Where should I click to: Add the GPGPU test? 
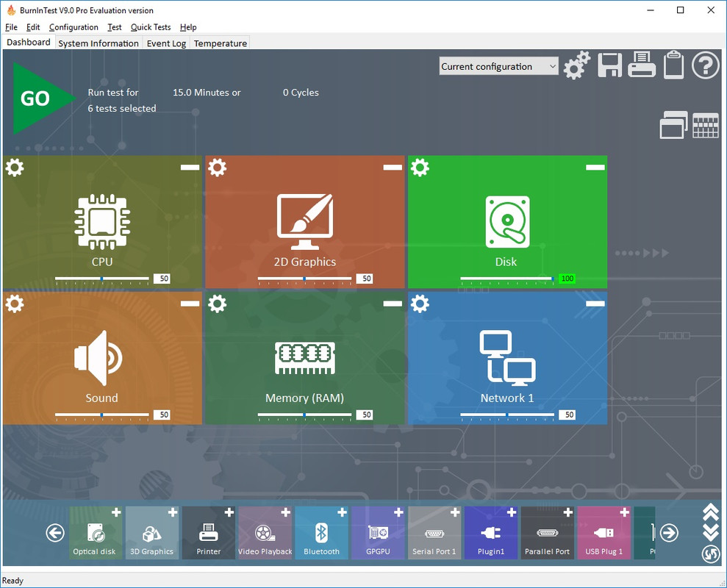coord(398,512)
